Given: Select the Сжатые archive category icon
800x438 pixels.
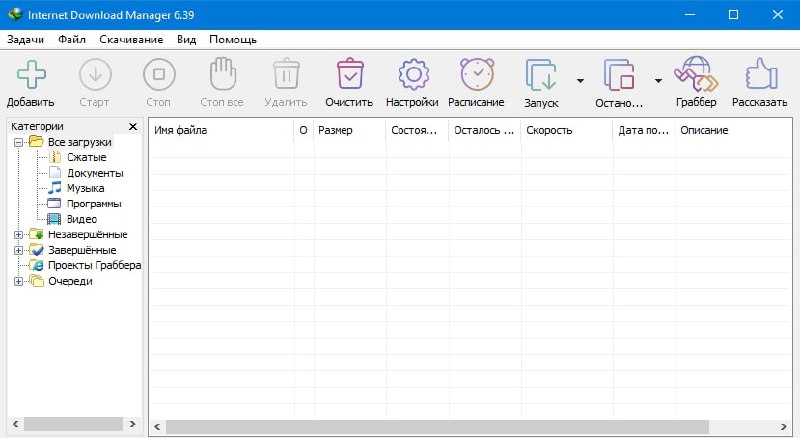Looking at the screenshot, I should click(x=55, y=157).
